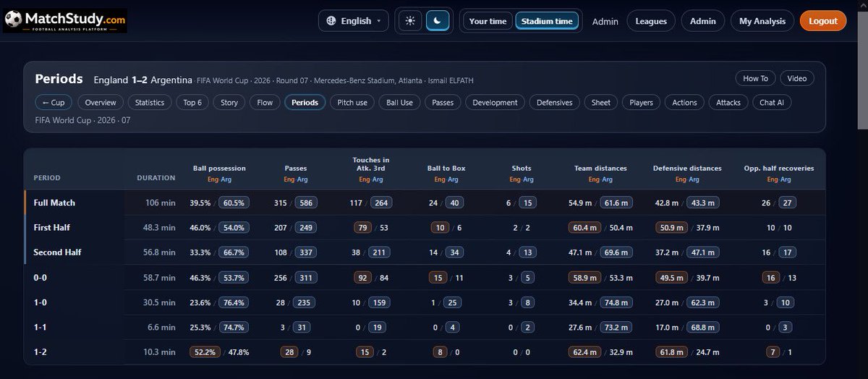Click the Touches in Atk. 3rd header

(x=370, y=164)
